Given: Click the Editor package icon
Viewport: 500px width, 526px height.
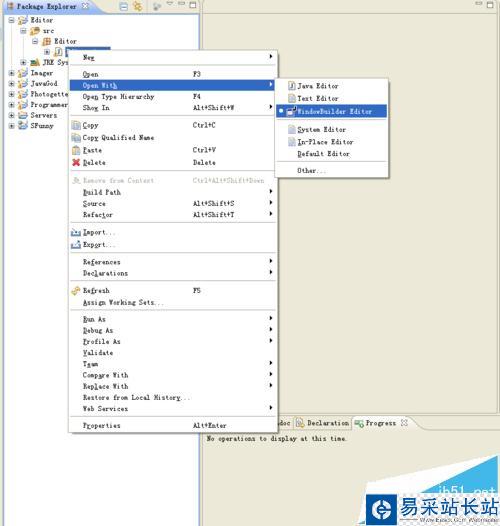Looking at the screenshot, I should tap(47, 41).
